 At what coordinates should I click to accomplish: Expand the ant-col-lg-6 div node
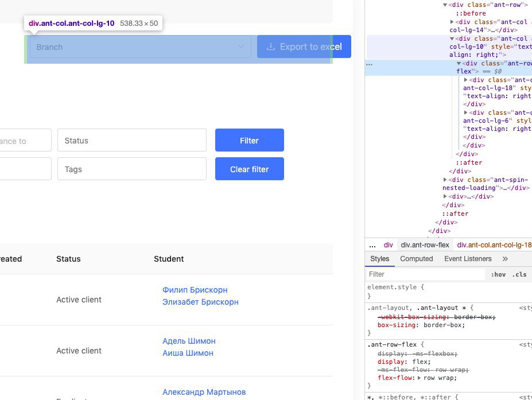point(466,112)
